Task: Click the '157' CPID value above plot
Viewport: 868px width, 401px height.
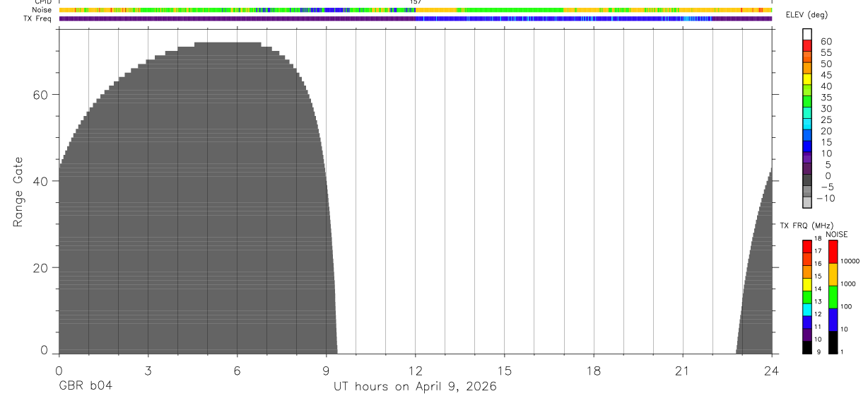Action: tap(416, 2)
